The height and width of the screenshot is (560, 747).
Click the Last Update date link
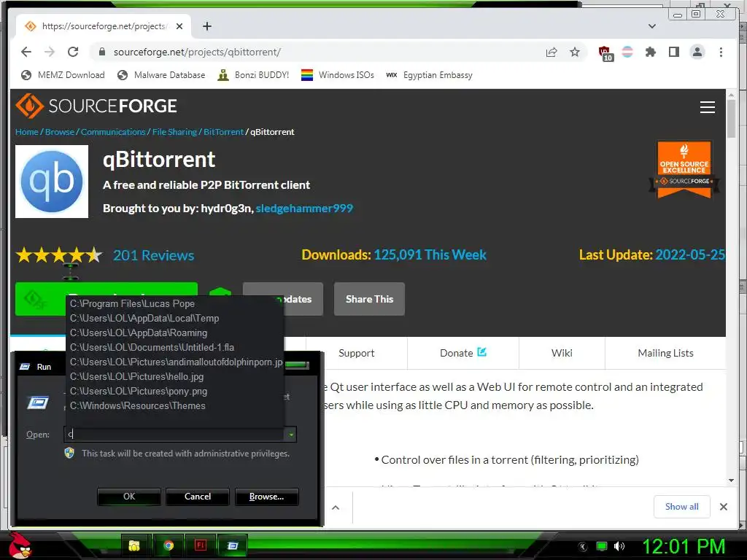(690, 254)
